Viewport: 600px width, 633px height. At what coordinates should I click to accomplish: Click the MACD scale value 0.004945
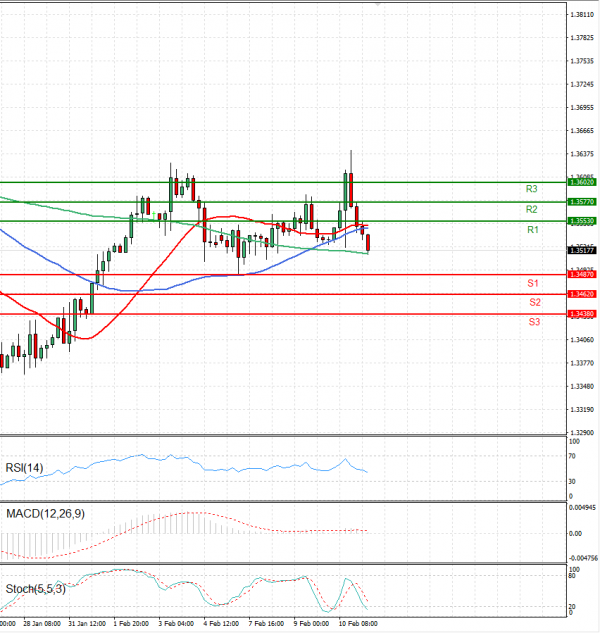tap(583, 508)
